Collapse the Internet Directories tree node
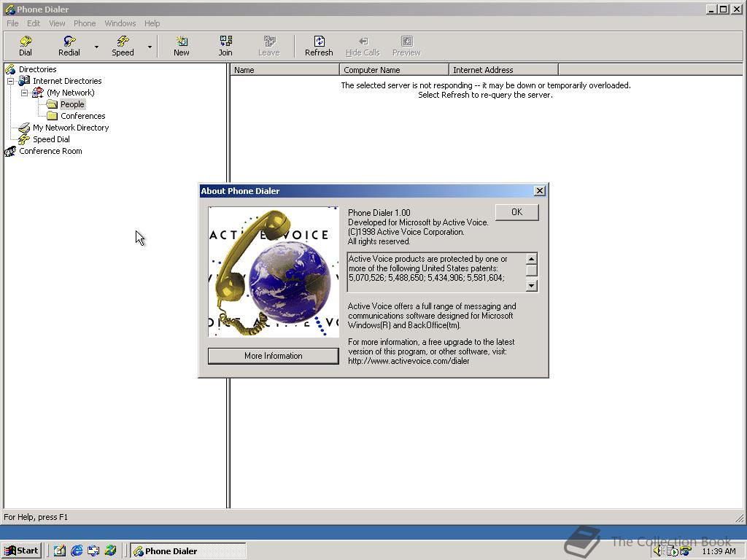Image resolution: width=747 pixels, height=560 pixels. click(x=11, y=81)
